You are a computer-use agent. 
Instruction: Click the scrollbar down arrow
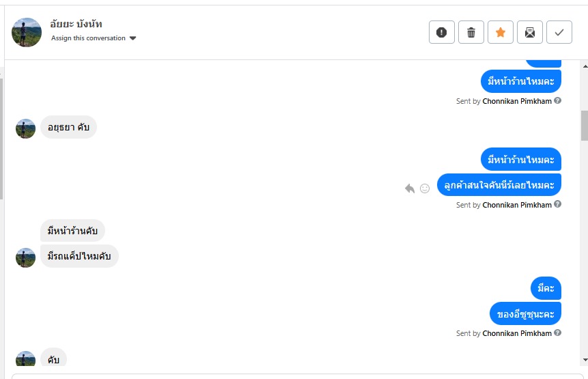pyautogui.click(x=584, y=360)
